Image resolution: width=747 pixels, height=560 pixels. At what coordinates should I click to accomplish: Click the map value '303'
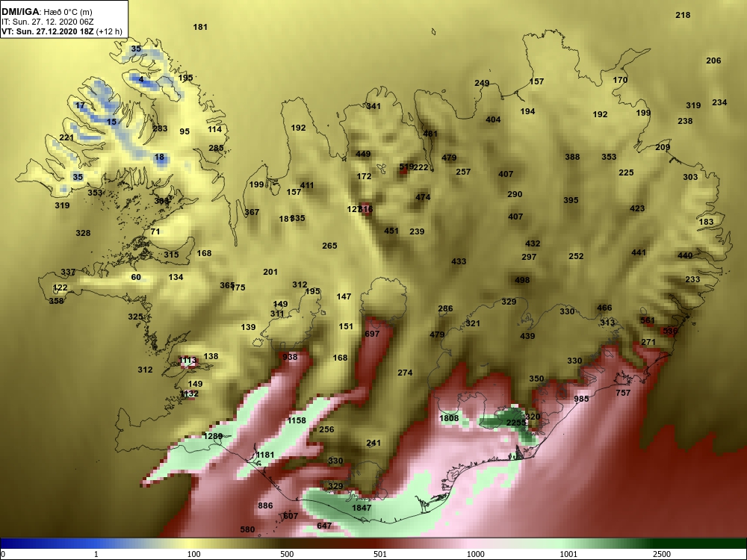coord(690,177)
